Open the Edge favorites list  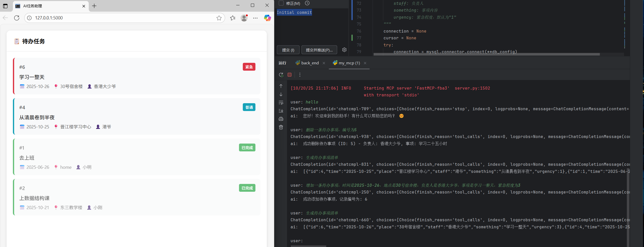pos(233,18)
